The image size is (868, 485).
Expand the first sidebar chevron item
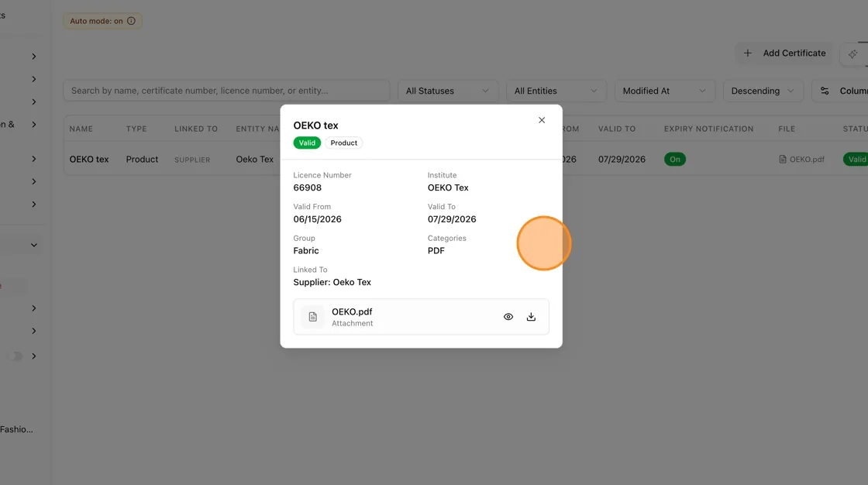[x=34, y=57]
